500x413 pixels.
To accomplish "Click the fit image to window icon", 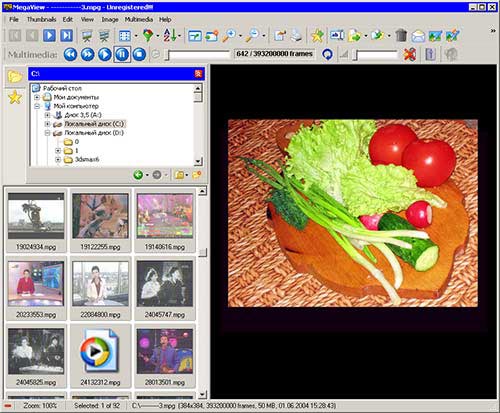I will pos(195,35).
